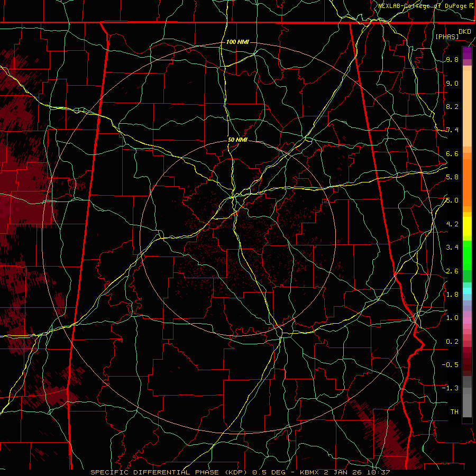Pick the bright green color bar segment

467,255
